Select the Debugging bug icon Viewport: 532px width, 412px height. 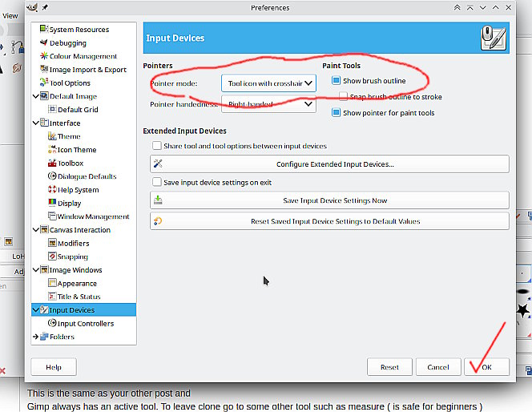point(44,42)
